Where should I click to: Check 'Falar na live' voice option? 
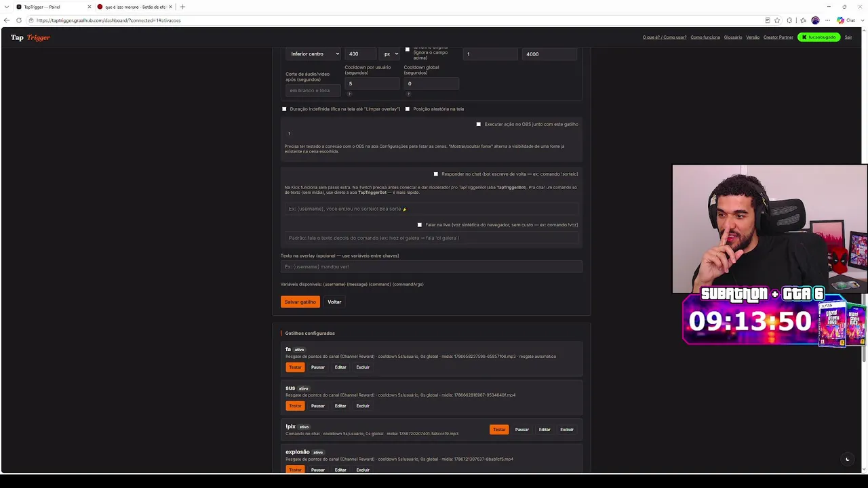pyautogui.click(x=420, y=225)
